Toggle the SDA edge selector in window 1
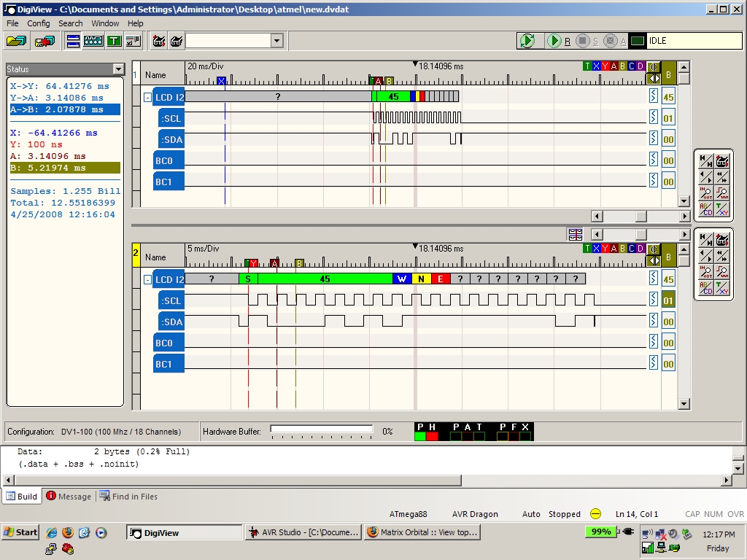Viewport: 747px width, 560px height. coord(653,138)
